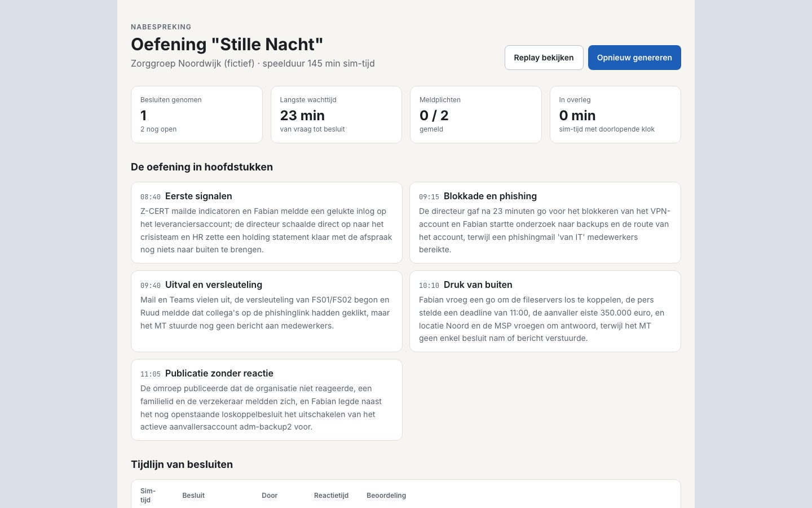Screen dimensions: 812x508
Task: Select the Druk van buiten chapter heading
Action: point(478,285)
